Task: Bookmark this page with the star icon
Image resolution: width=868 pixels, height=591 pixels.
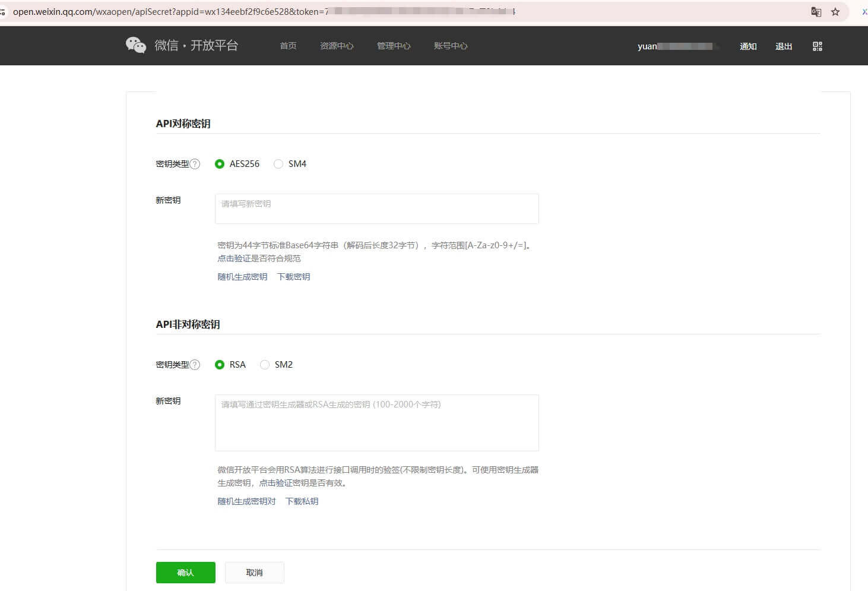Action: coord(835,12)
